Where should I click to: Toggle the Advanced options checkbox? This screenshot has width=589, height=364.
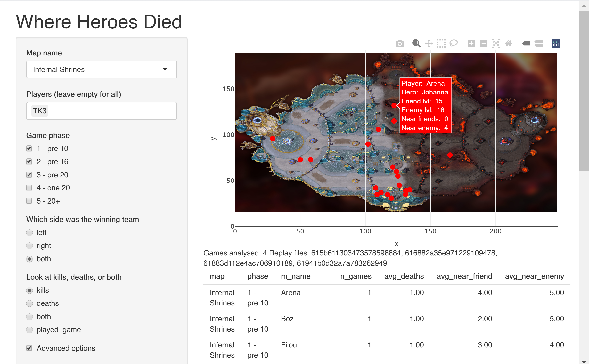[29, 348]
